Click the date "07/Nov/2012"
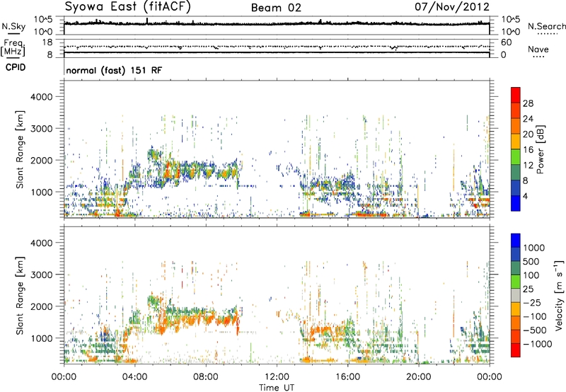The width and height of the screenshot is (566, 392). (x=452, y=7)
